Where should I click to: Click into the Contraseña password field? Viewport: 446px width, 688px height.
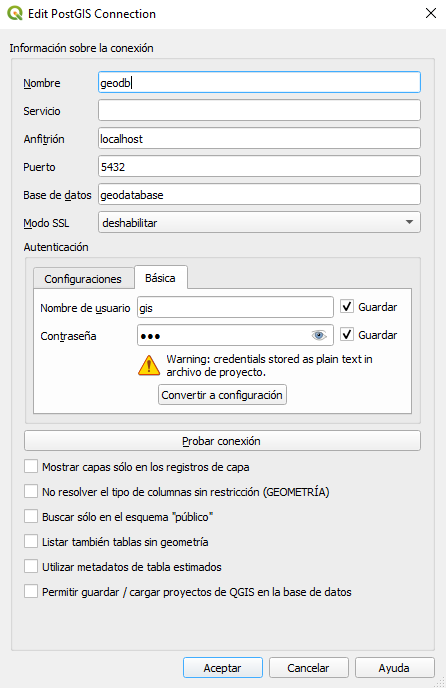click(235, 335)
